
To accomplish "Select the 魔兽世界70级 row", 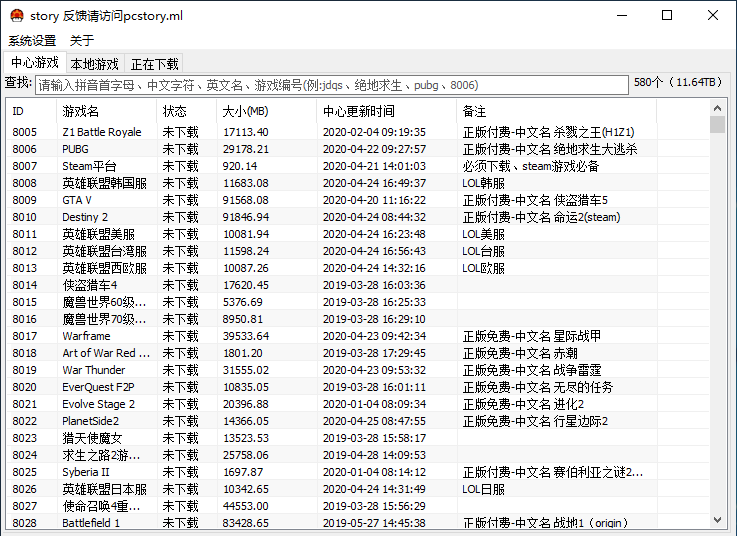I will [357, 319].
